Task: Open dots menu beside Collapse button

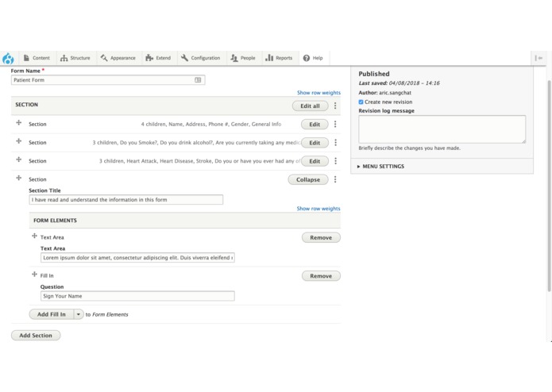Action: pos(335,179)
